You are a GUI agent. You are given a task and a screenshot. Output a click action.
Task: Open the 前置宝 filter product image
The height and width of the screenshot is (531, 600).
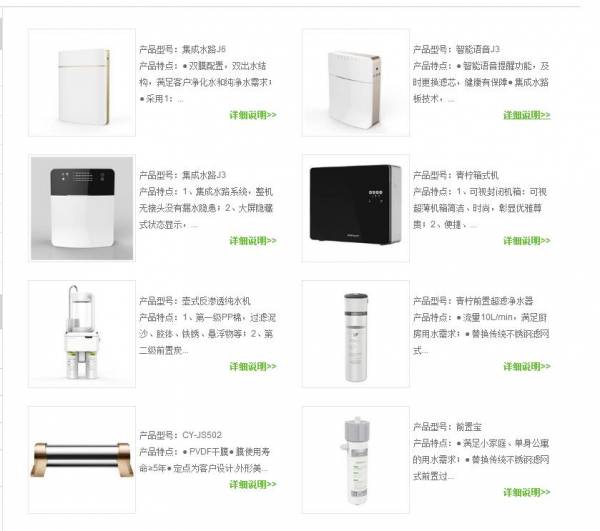[355, 459]
